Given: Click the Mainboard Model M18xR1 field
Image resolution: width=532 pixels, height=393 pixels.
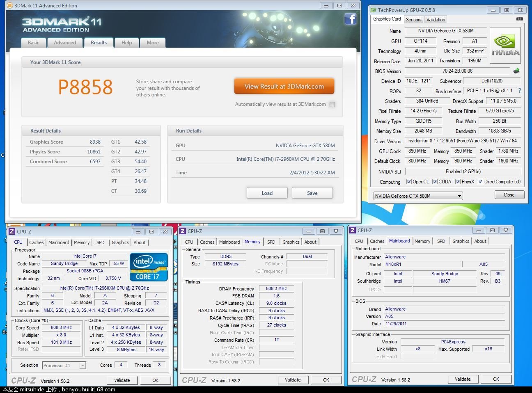Looking at the screenshot, I should [422, 265].
